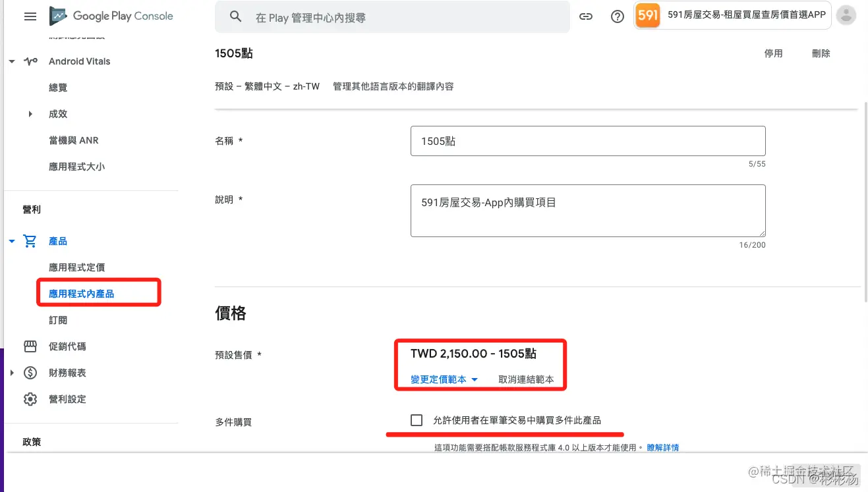Enable the 多件購買 checkbox
The width and height of the screenshot is (868, 492).
click(417, 420)
